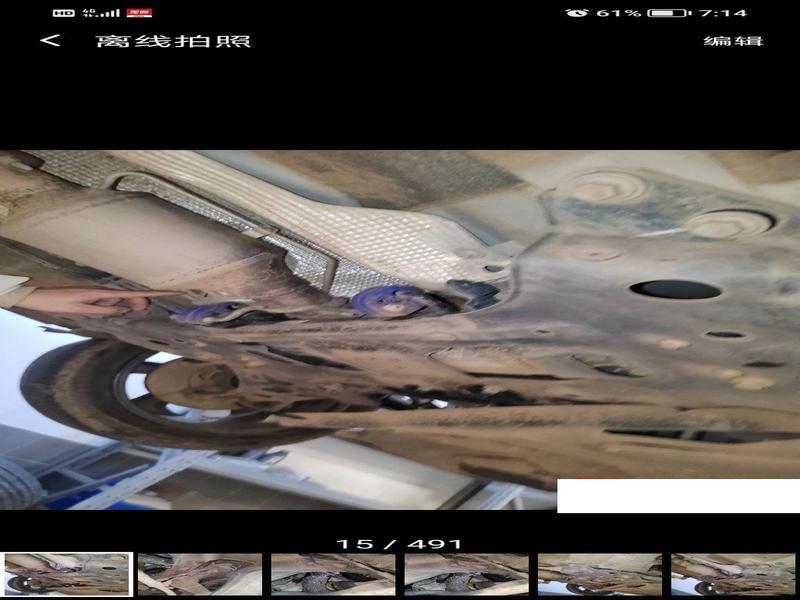Screen dimensions: 800x600
Task: Open 编辑 edit mode
Action: click(733, 41)
